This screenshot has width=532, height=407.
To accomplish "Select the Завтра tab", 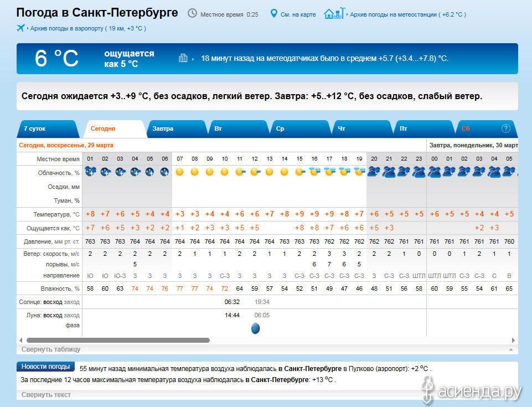I will (163, 128).
